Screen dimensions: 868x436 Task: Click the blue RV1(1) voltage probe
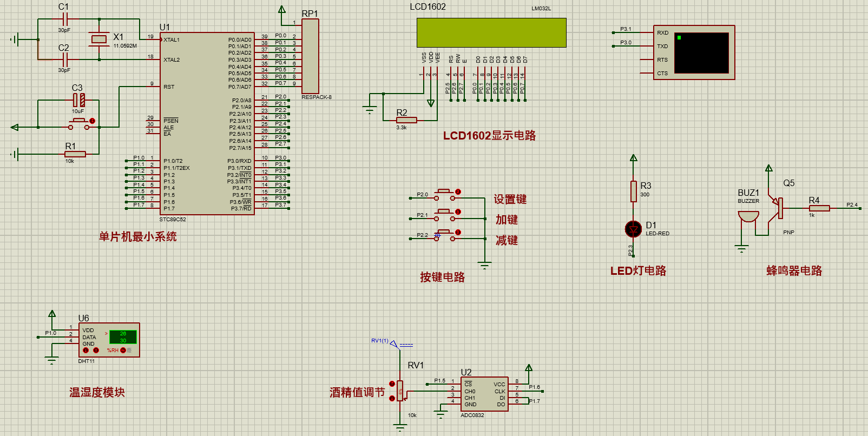[x=394, y=343]
